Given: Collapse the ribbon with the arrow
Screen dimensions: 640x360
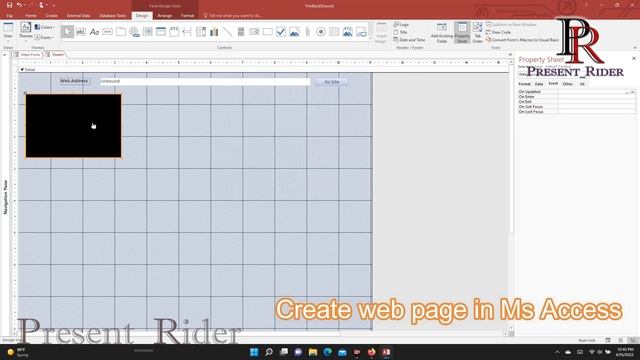Looking at the screenshot, I should [x=635, y=47].
